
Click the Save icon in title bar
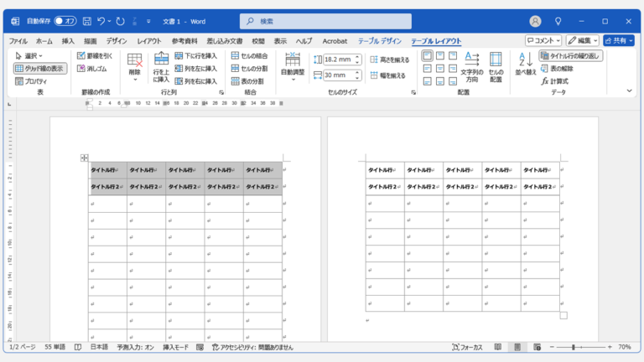86,21
